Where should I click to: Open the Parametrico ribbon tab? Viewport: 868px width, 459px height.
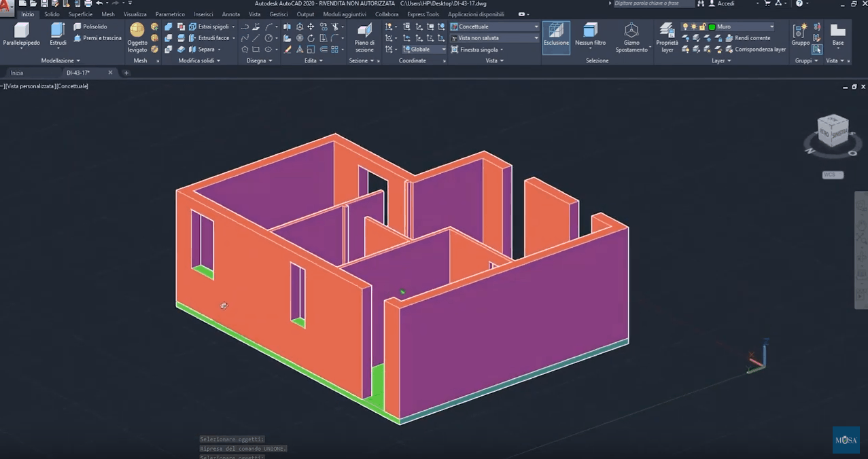pos(170,14)
